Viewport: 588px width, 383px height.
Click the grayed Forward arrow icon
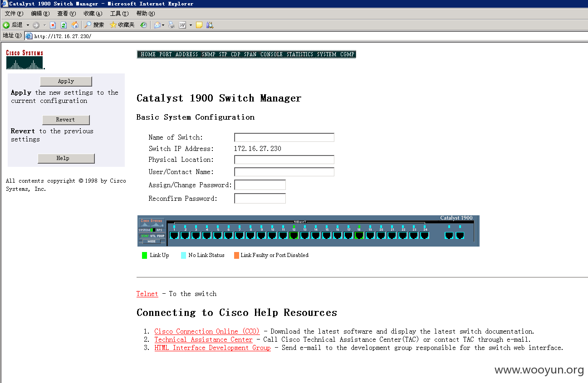(x=36, y=25)
